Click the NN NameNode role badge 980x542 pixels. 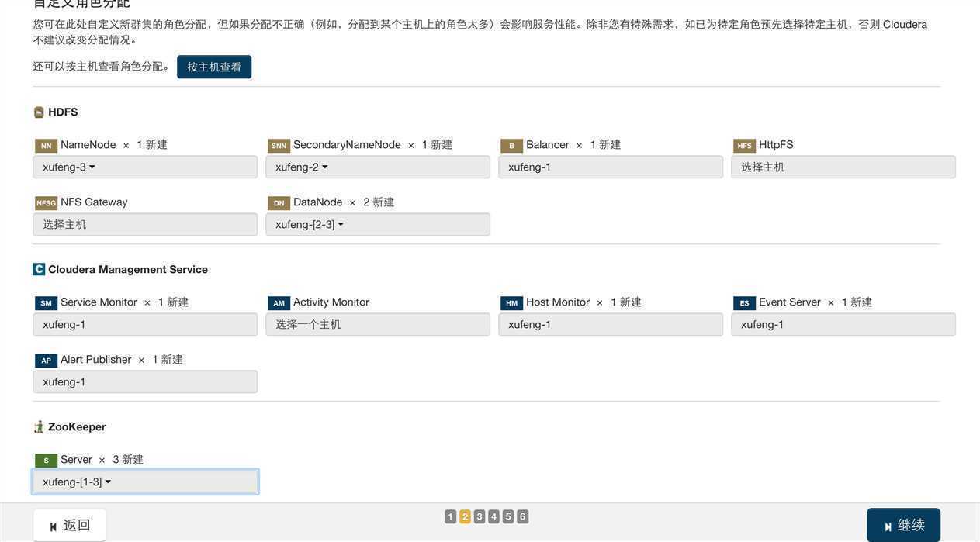47,146
